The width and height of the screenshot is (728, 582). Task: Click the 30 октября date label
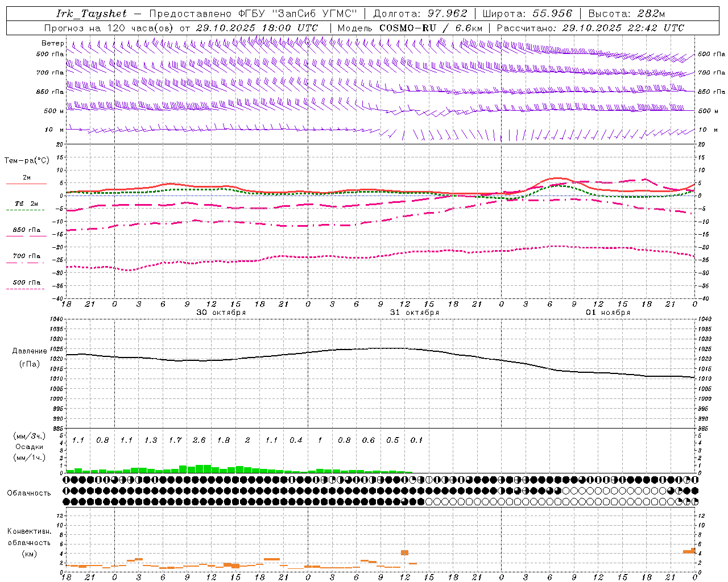[221, 313]
